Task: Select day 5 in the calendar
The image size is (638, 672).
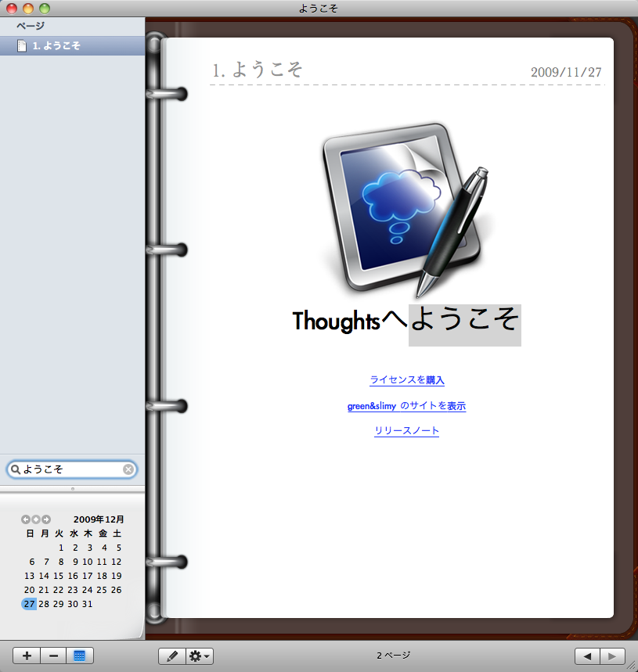Action: (119, 548)
